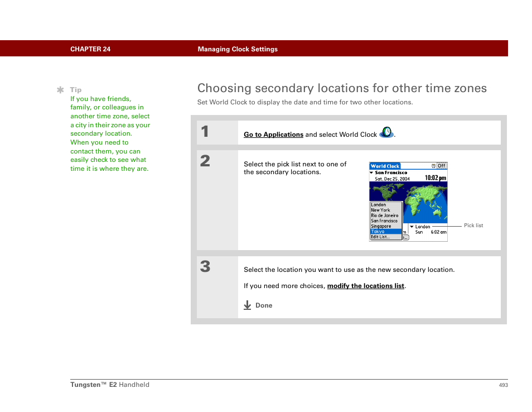Open the San Francisco primary location pick list
The height and width of the screenshot is (412, 532).
[388, 173]
